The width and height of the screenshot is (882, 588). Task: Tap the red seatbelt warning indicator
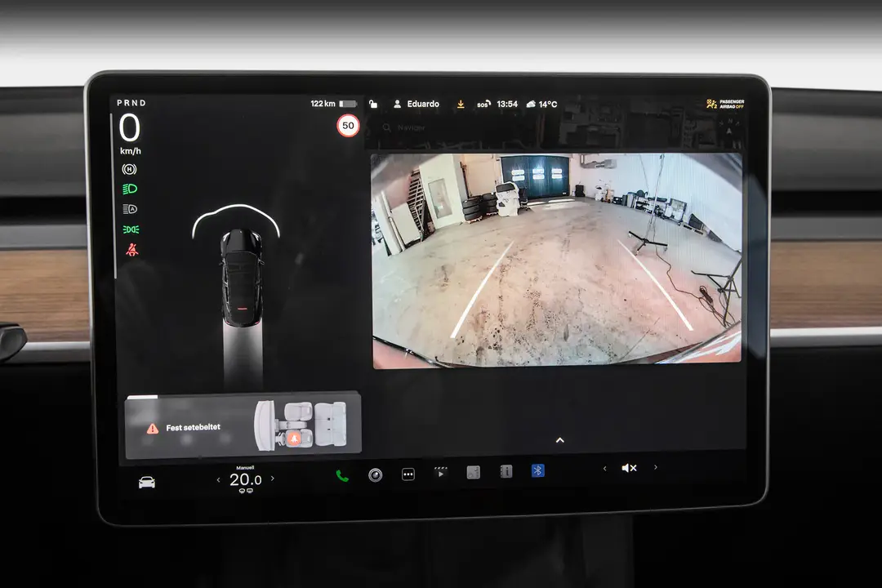click(x=132, y=250)
